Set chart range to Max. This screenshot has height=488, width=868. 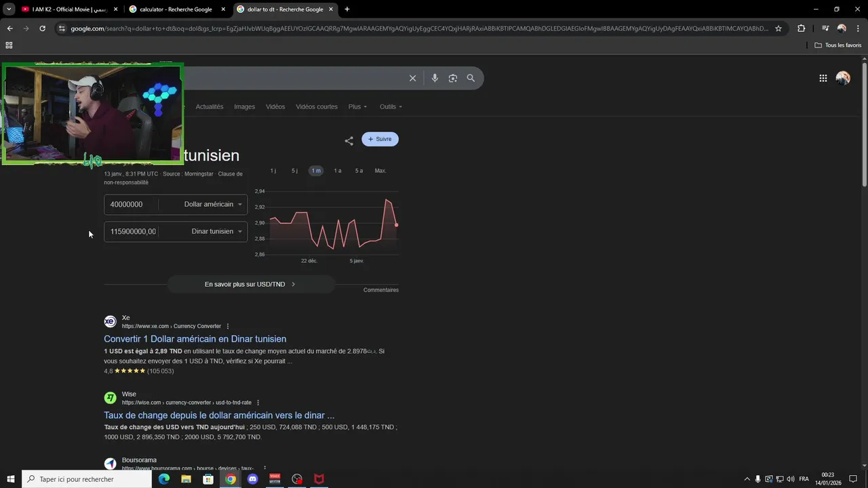click(x=380, y=171)
